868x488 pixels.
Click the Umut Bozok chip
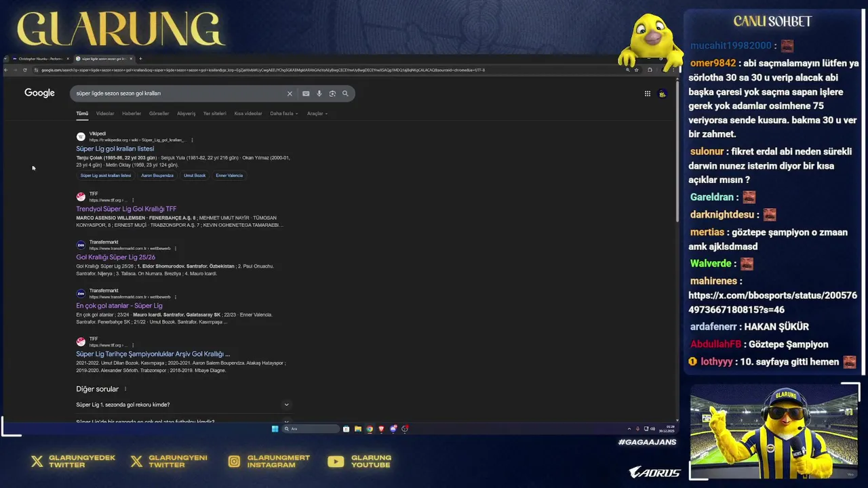pyautogui.click(x=195, y=176)
